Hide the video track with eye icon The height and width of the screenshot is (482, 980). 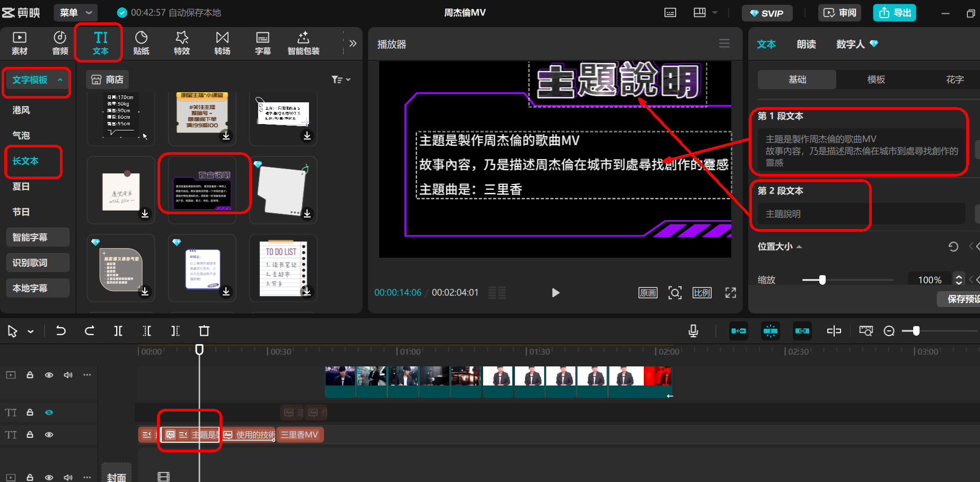coord(49,375)
